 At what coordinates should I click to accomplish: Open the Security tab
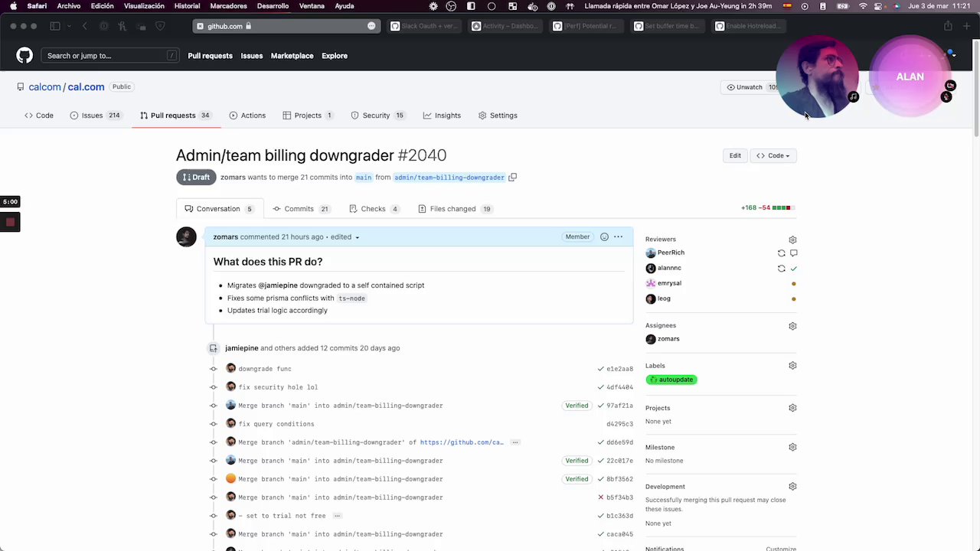(x=377, y=116)
